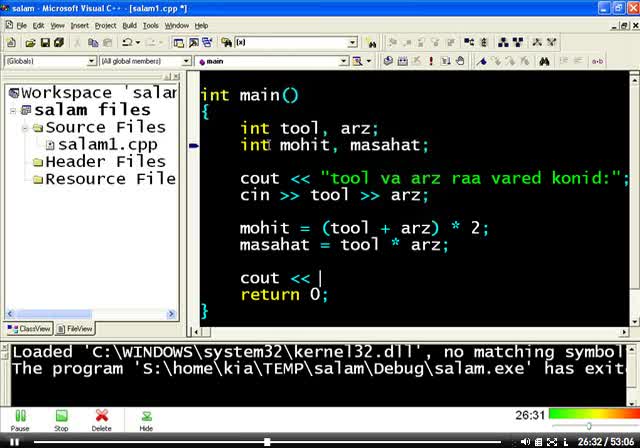640x448 pixels.
Task: Click the New Text File toolbar icon
Action: [x=11, y=42]
